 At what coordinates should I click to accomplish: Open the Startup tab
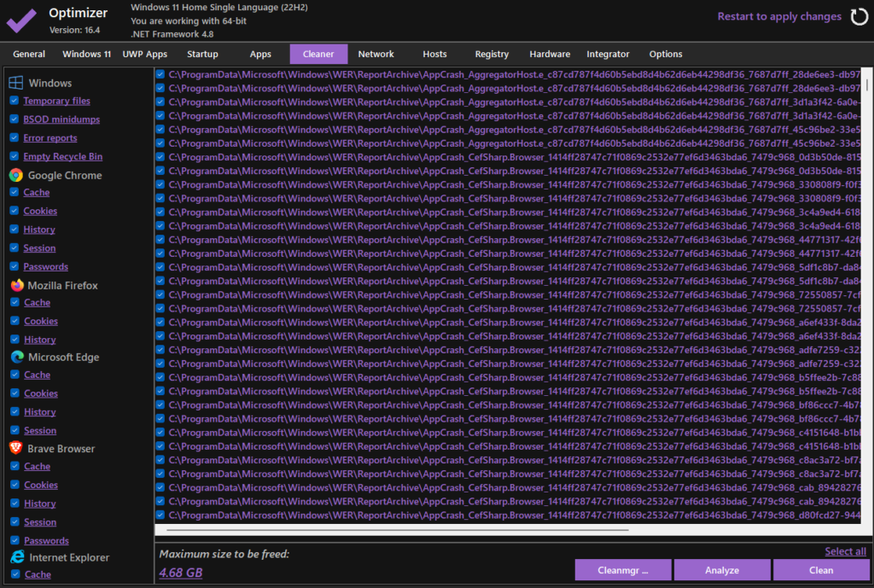point(202,55)
